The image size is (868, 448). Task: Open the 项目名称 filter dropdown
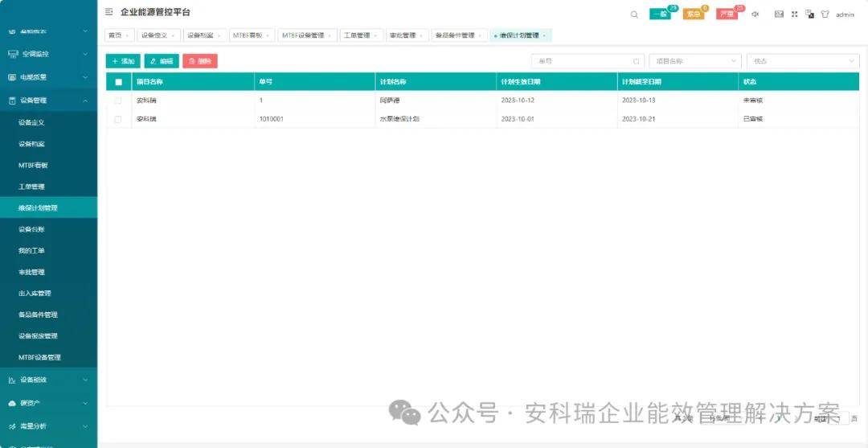coord(694,61)
